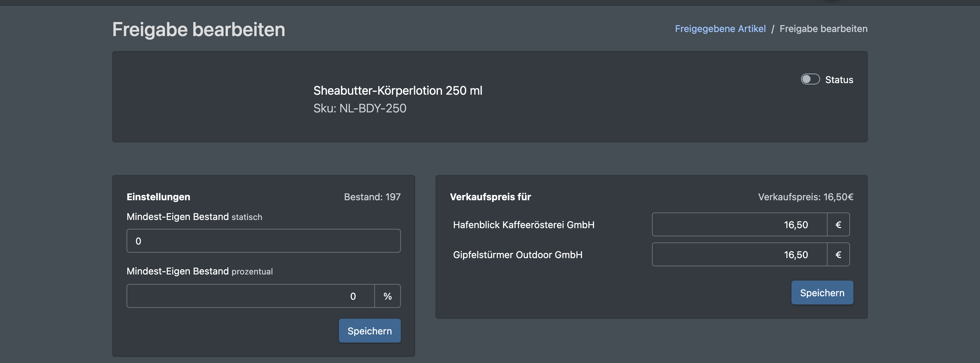Save the Einstellungen with Speichern
Viewport: 980px width, 363px height.
tap(370, 331)
